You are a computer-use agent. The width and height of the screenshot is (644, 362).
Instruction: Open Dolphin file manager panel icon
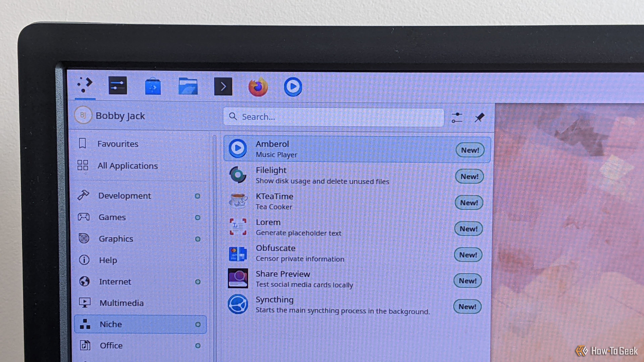188,86
